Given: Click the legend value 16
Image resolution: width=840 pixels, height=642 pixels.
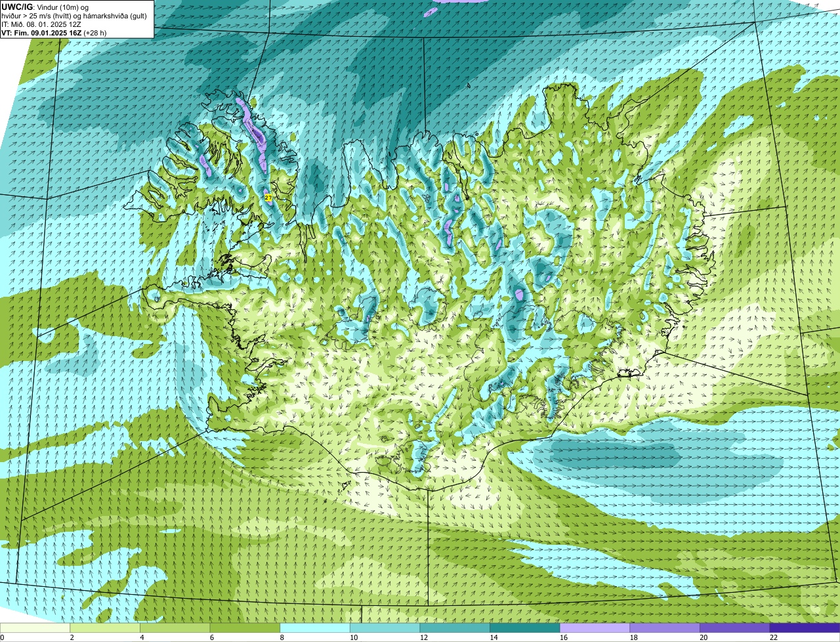Looking at the screenshot, I should coord(564,637).
